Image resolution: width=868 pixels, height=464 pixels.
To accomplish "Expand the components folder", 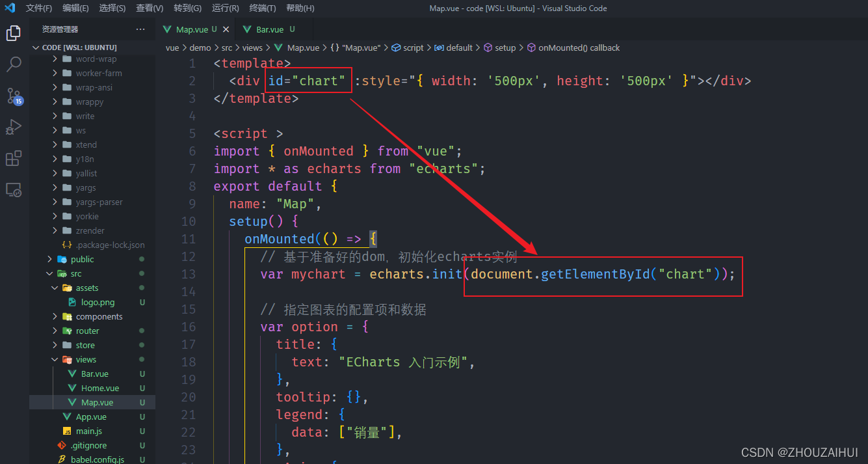I will pyautogui.click(x=55, y=317).
